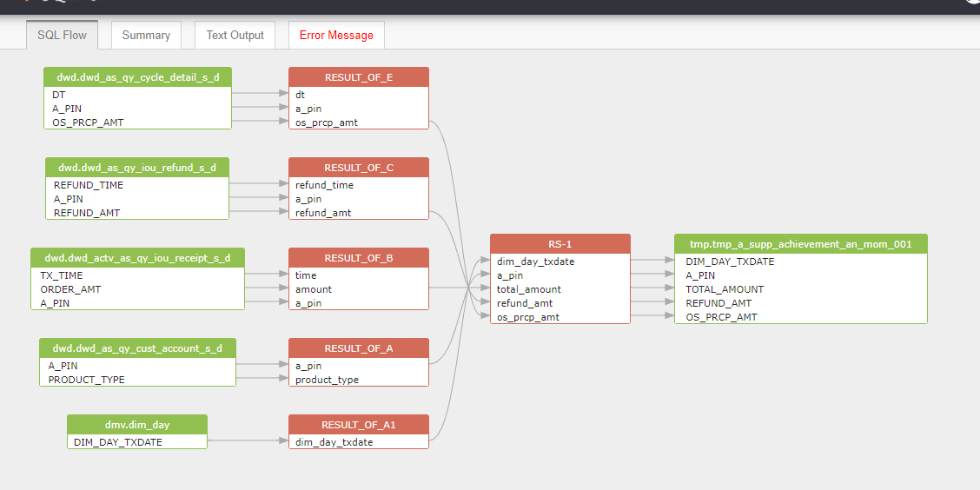Select the total_amount column in RS-1
The height and width of the screenshot is (490, 980).
(x=560, y=289)
